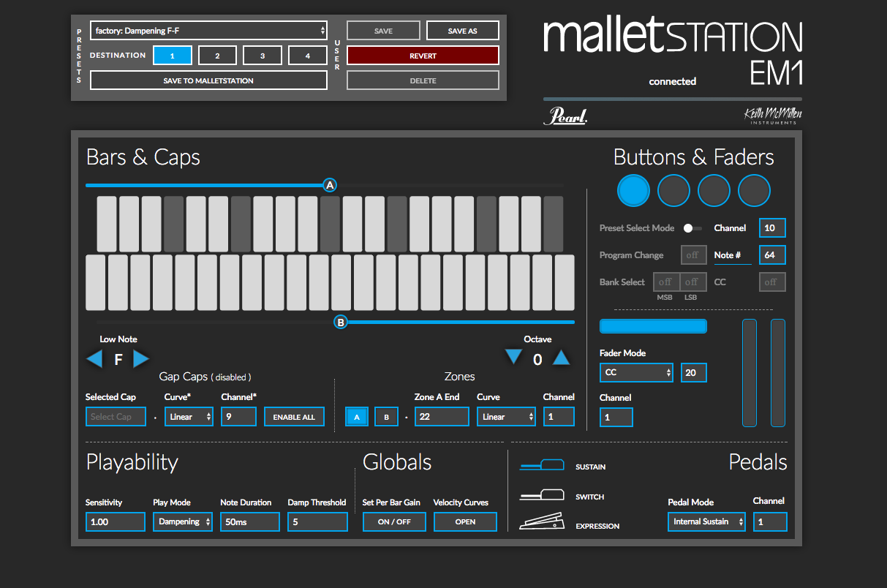Viewport: 887px width, 588px height.
Task: Click the Damp Threshold field
Action: point(317,521)
